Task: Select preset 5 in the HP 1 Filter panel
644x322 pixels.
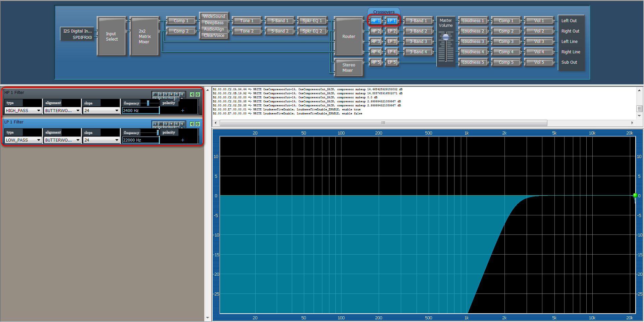Action: [x=177, y=94]
